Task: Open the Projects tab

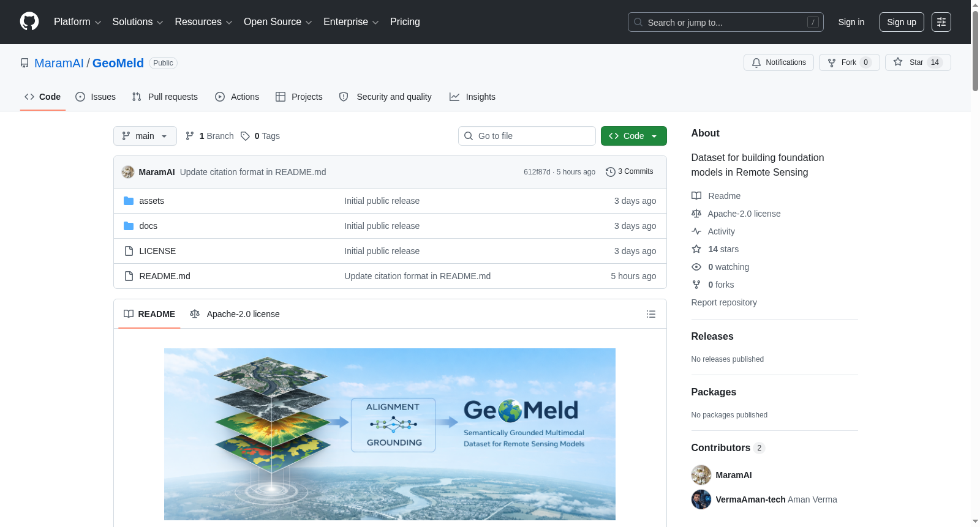Action: coord(299,97)
